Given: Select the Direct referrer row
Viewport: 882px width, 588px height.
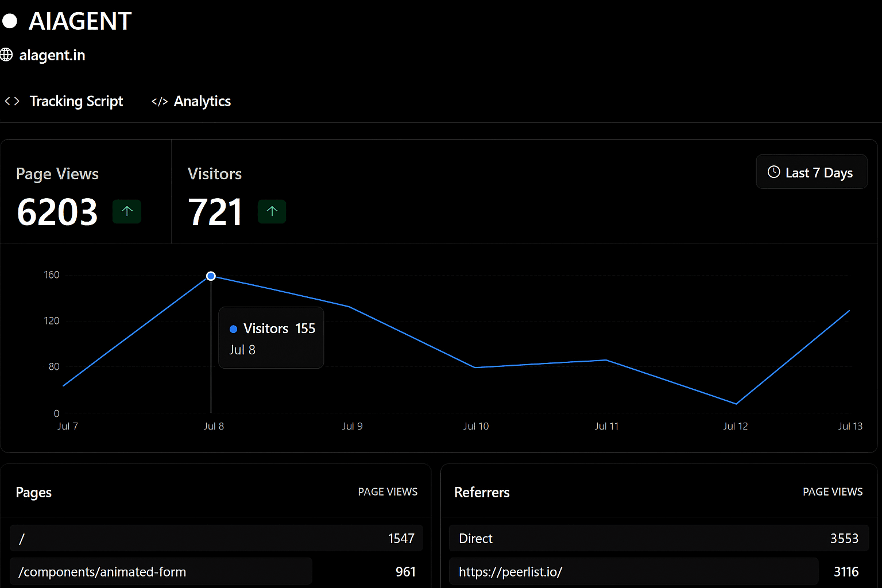Looking at the screenshot, I should pos(658,539).
